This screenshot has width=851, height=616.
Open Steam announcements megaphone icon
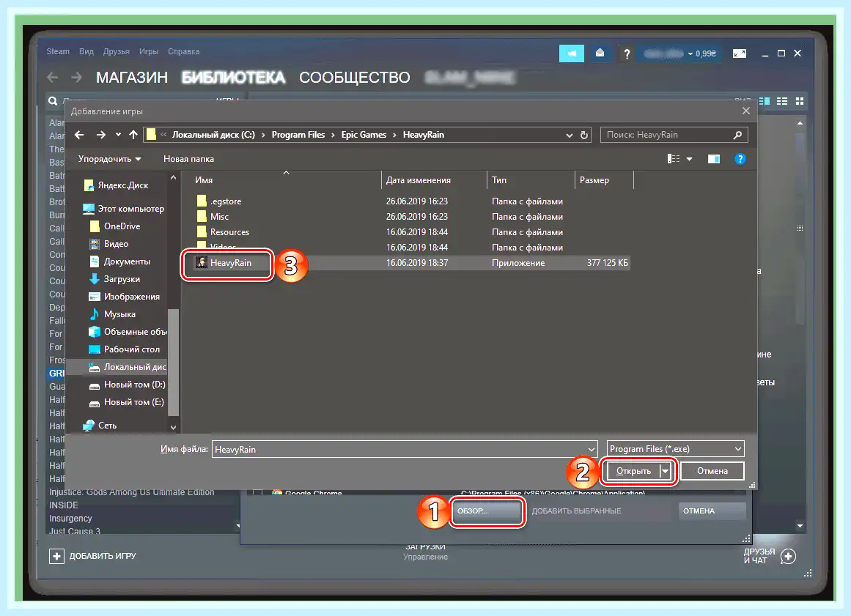572,53
